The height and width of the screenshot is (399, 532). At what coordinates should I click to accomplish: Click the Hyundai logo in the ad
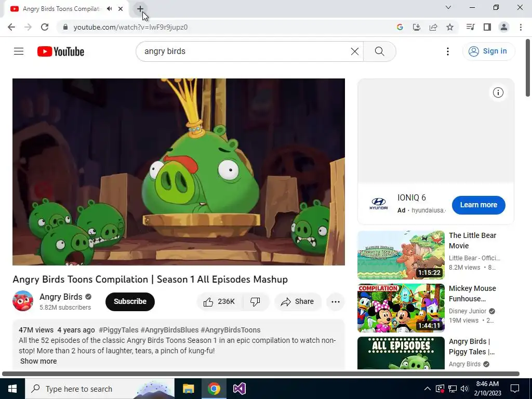click(378, 204)
